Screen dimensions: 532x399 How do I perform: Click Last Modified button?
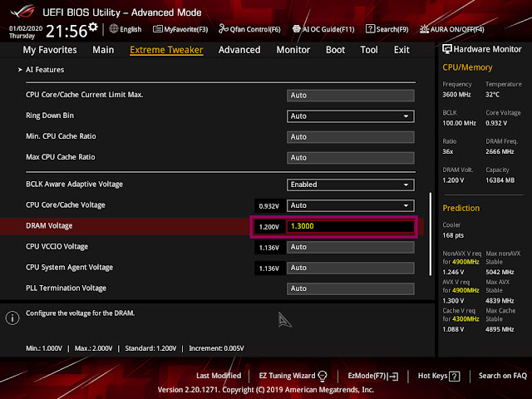219,376
